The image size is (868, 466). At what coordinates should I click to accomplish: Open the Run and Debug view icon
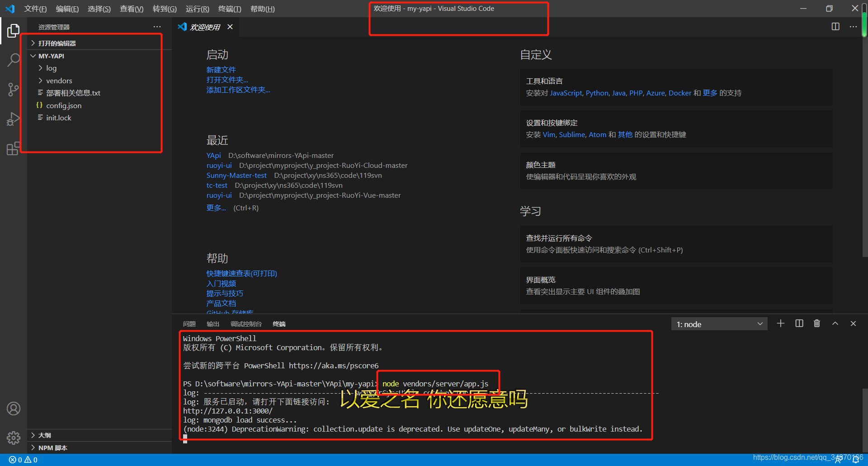(14, 119)
